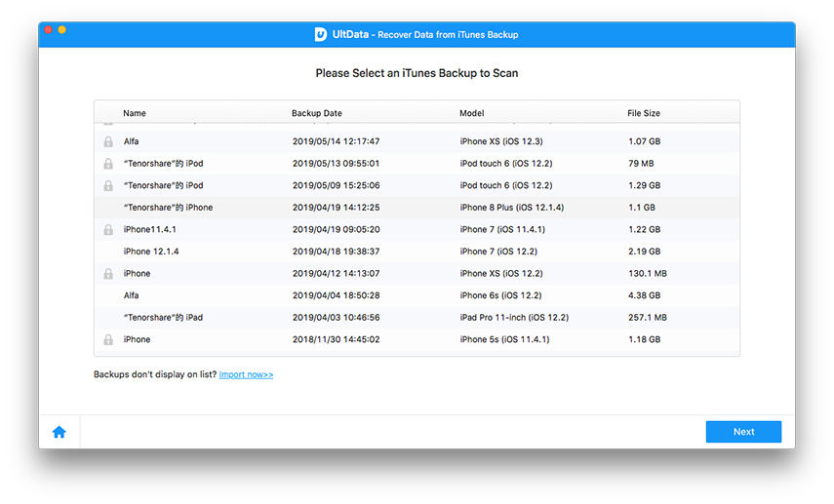834x504 pixels.
Task: Click file size '257.1 MB'
Action: [648, 318]
